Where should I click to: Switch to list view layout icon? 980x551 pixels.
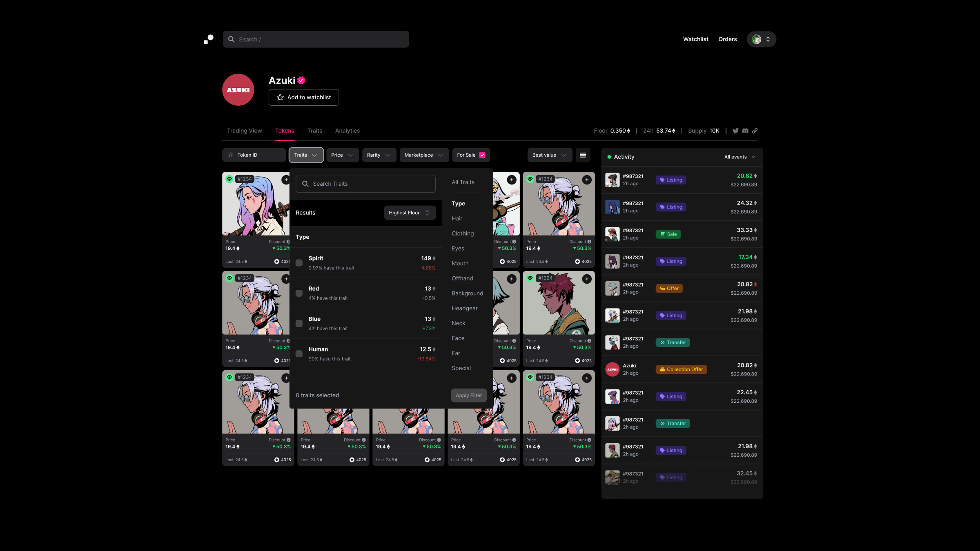click(x=583, y=155)
